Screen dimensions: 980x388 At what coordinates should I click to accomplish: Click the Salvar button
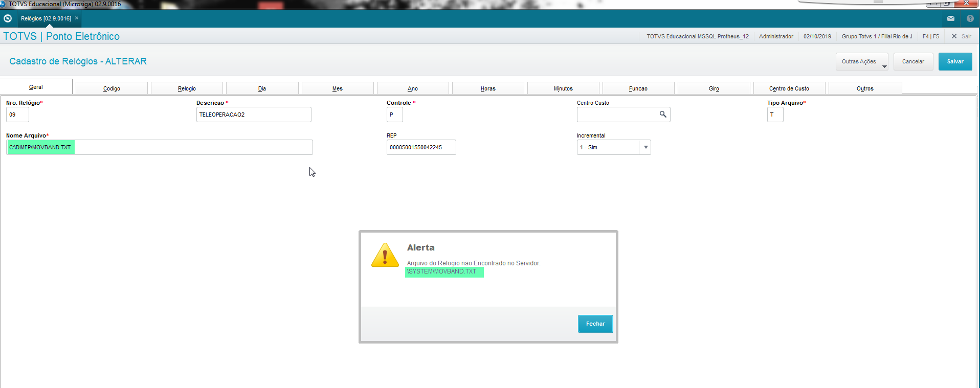coord(955,62)
